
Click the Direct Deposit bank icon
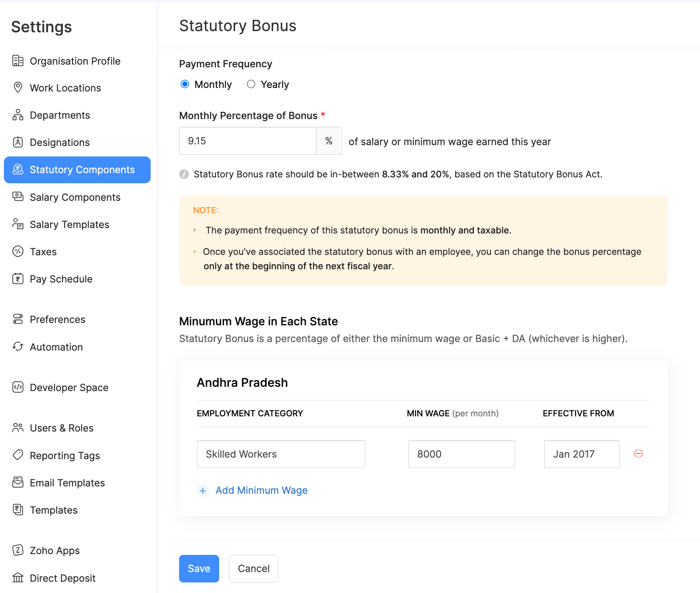[x=18, y=577]
